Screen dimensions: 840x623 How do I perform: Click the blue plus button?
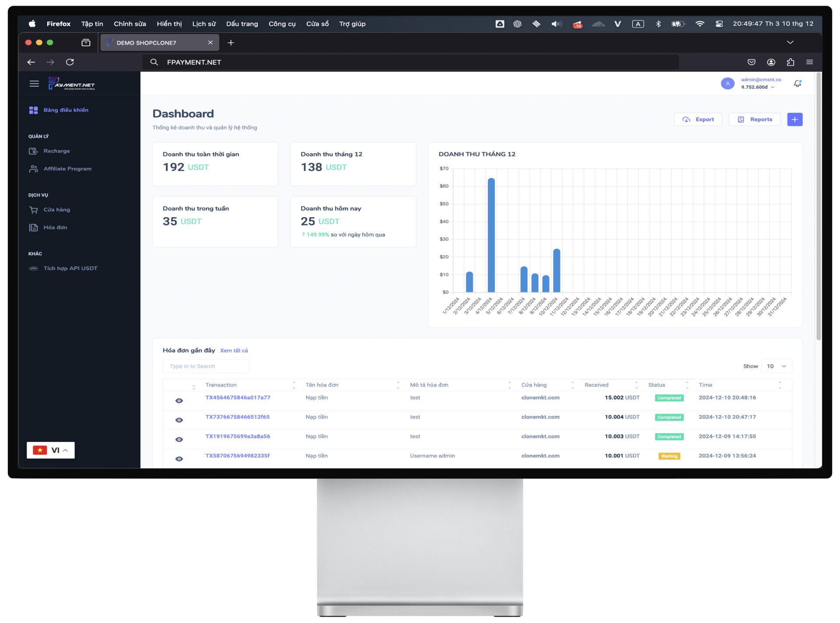point(794,119)
